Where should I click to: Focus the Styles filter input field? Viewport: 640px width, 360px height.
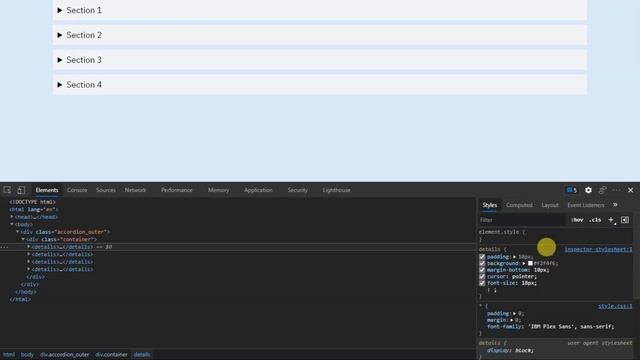522,220
